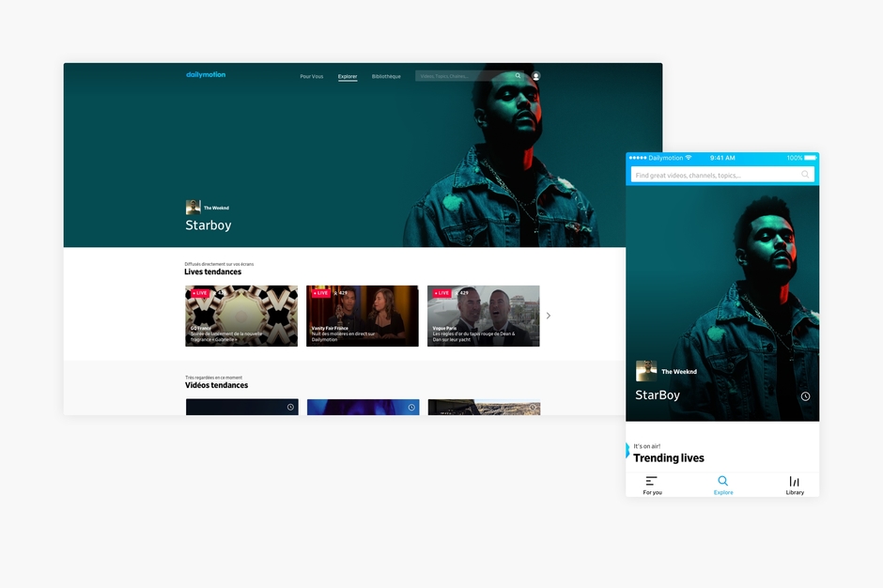Open the Starboy title on desktop hero

209,225
